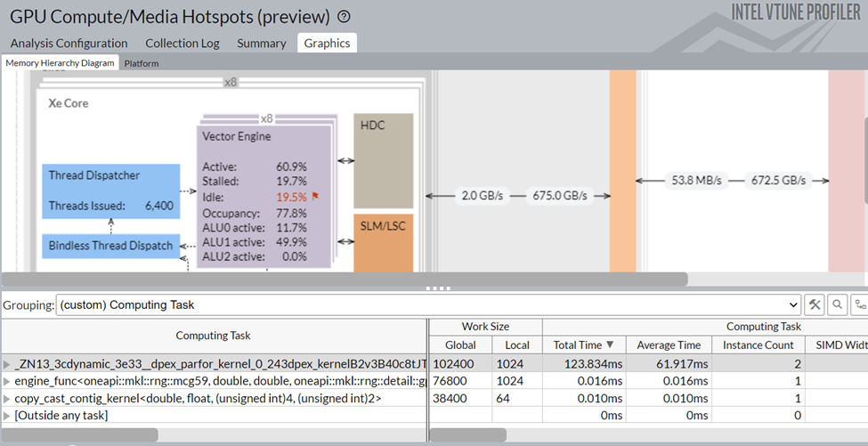Expand the _ZN13_3cdynamic dpex_parfor_kernel row
The height and width of the screenshot is (446, 868).
click(8, 364)
